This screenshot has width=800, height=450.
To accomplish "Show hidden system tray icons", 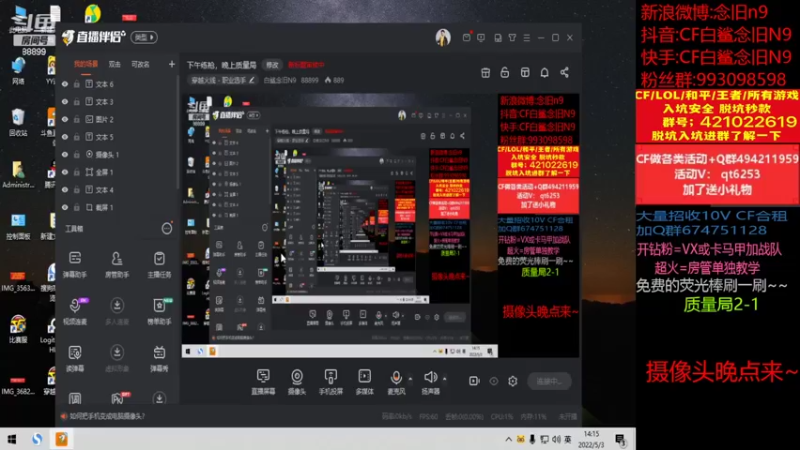I will click(508, 439).
